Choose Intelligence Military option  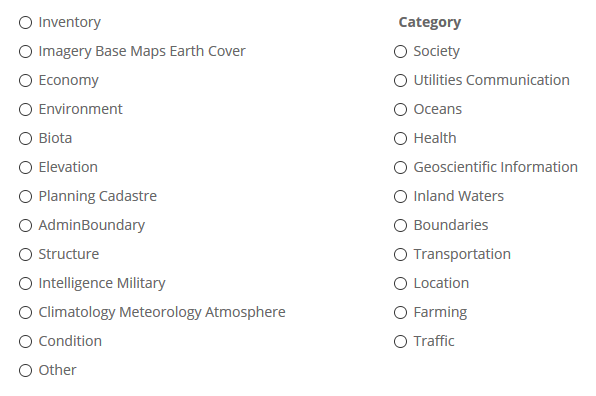click(x=25, y=284)
